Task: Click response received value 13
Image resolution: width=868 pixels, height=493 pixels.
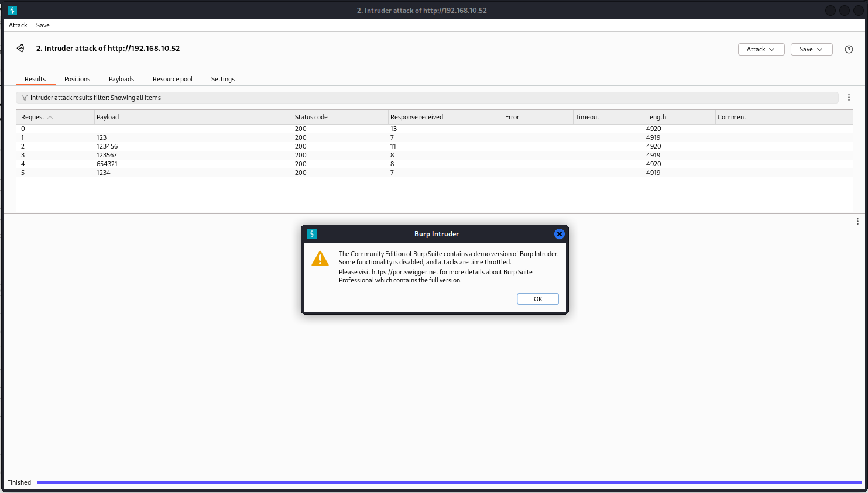Action: tap(393, 129)
